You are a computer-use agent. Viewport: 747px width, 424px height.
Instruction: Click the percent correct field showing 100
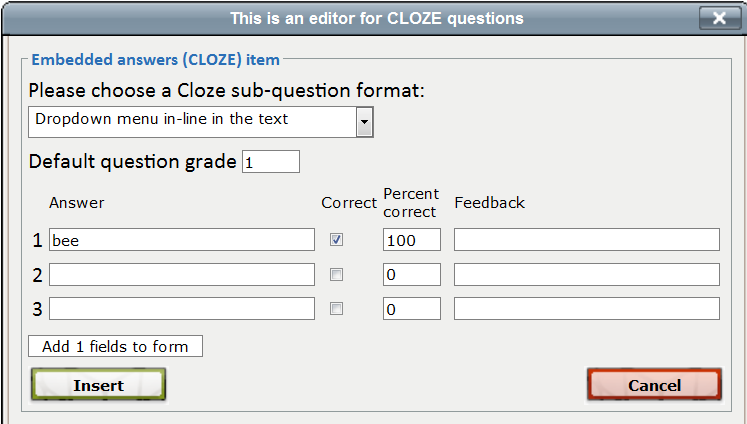[x=411, y=240]
